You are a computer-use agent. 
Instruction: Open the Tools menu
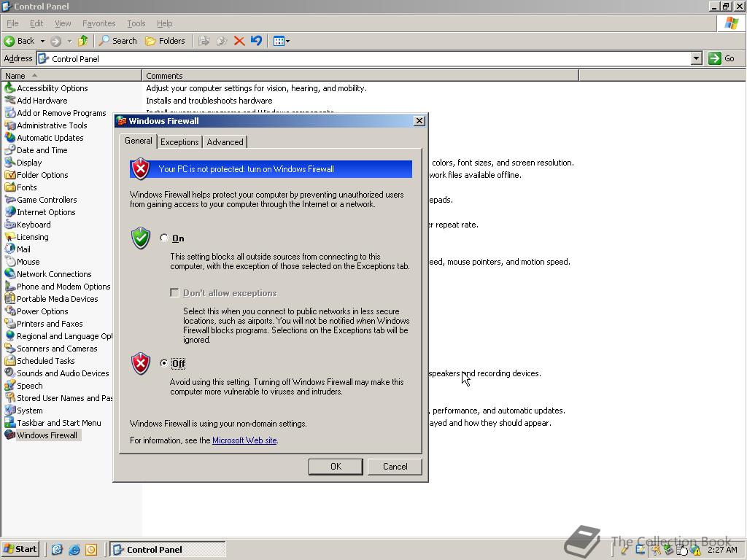point(136,23)
